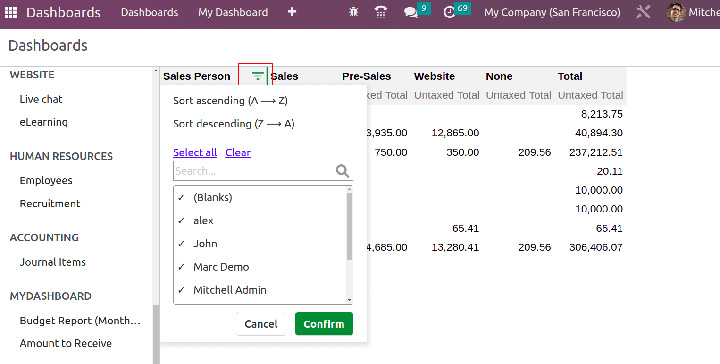Click the Confirm button
Screen dimensions: 720x364
[324, 324]
